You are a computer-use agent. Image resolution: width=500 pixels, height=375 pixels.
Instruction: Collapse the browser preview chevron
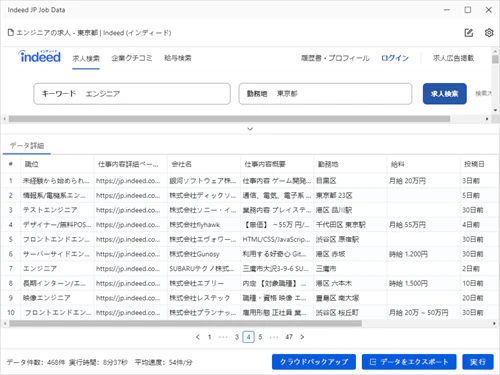250,129
